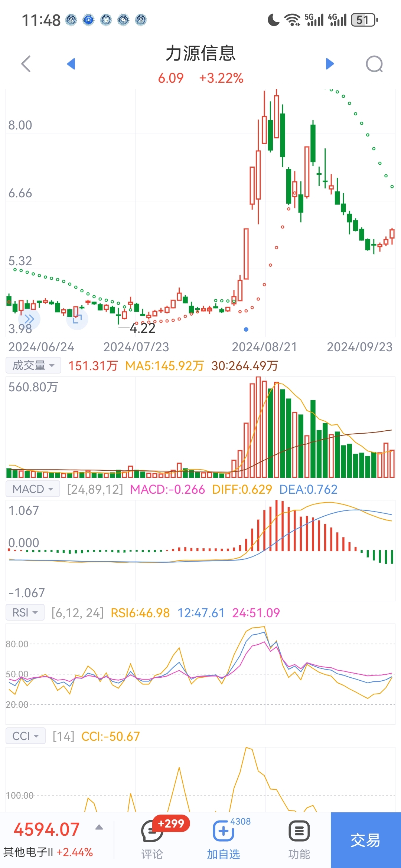Tap the Wi-Fi icon in status bar
This screenshot has width=401, height=868.
(292, 20)
